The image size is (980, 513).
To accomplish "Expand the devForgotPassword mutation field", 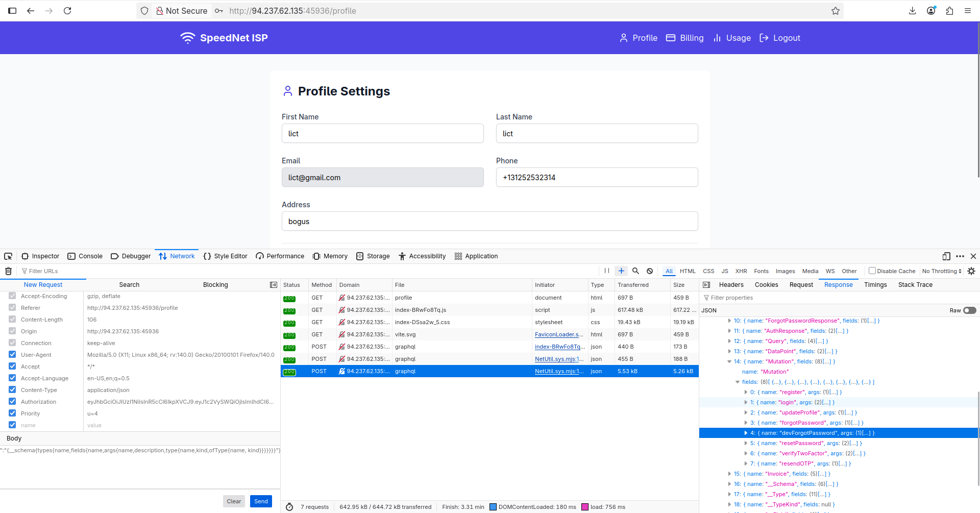I will [746, 433].
